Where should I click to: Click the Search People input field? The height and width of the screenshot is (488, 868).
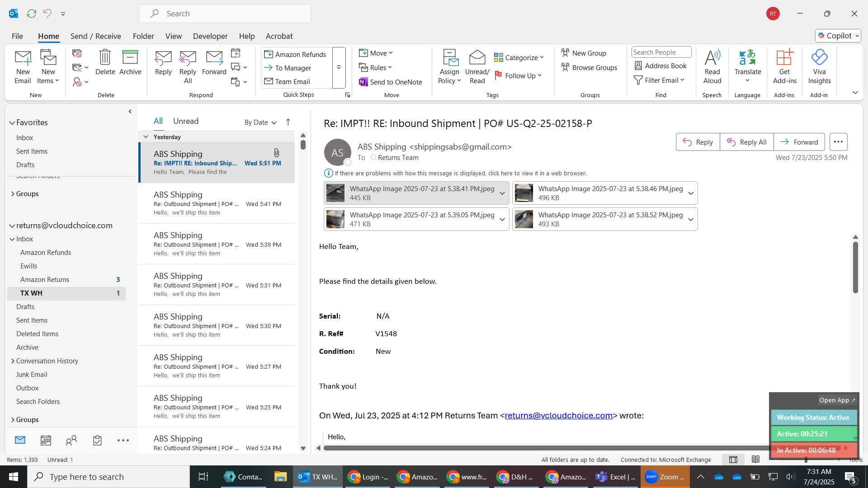coord(661,52)
